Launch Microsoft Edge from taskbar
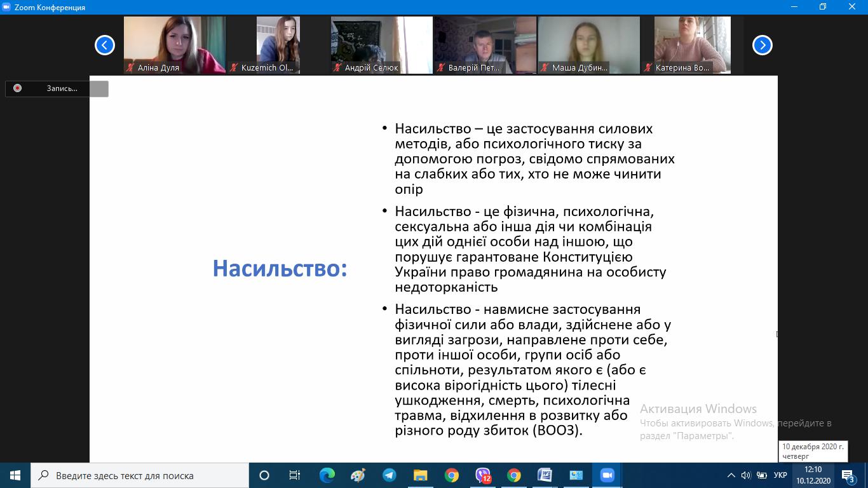The height and width of the screenshot is (488, 868). 327,475
